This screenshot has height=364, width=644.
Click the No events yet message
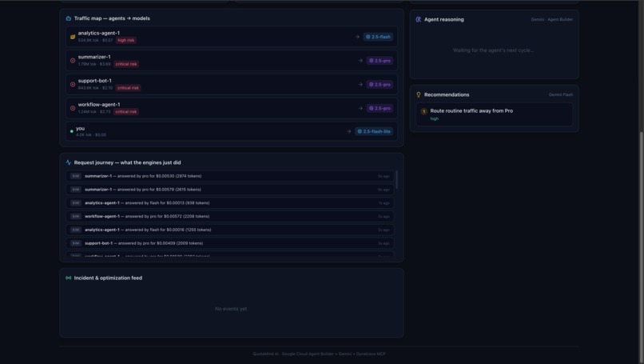(x=231, y=309)
